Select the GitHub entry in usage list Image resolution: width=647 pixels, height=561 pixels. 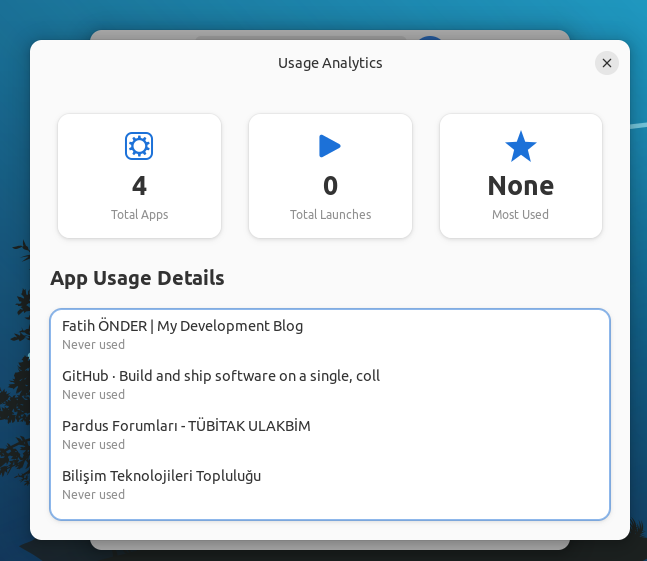tap(220, 376)
